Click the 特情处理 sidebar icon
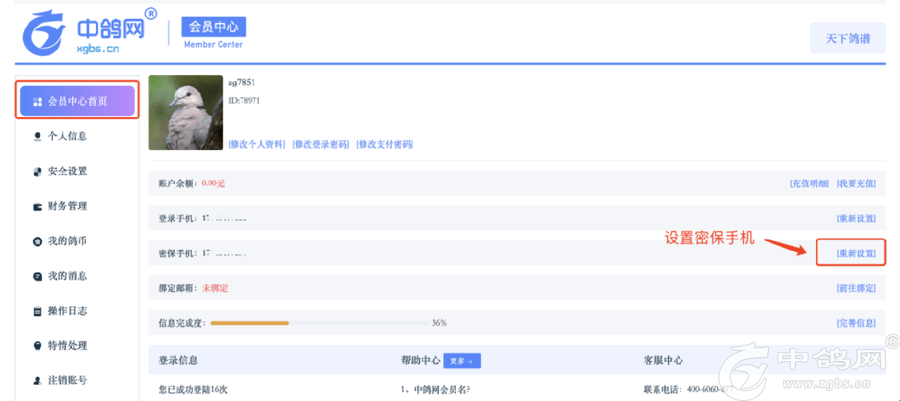900x401 pixels. point(37,346)
